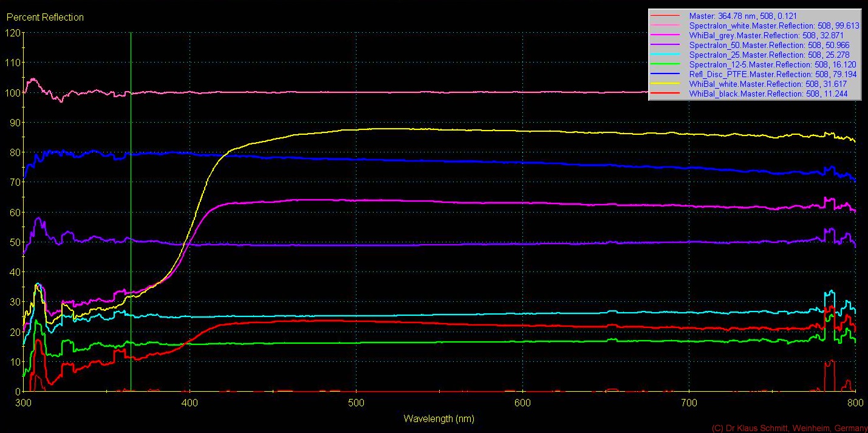Viewport: 868px width, 433px height.
Task: Click the 100 tick on reflection axis
Action: click(x=13, y=92)
